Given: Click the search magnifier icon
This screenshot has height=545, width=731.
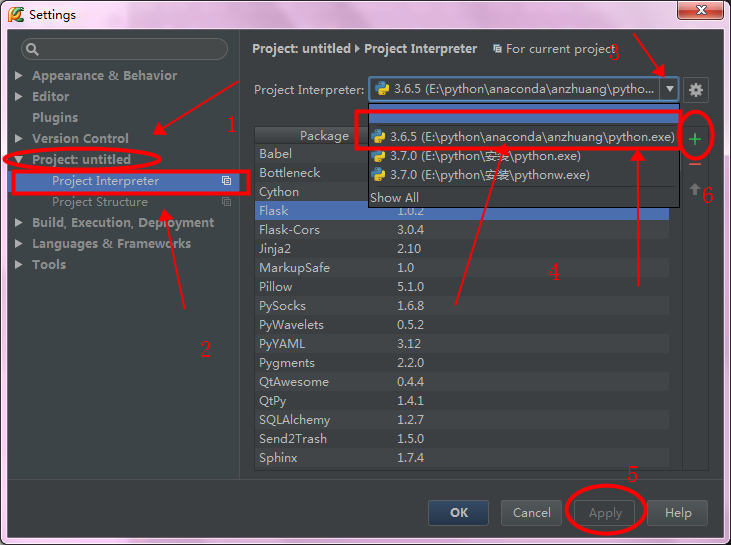Looking at the screenshot, I should click(x=32, y=49).
